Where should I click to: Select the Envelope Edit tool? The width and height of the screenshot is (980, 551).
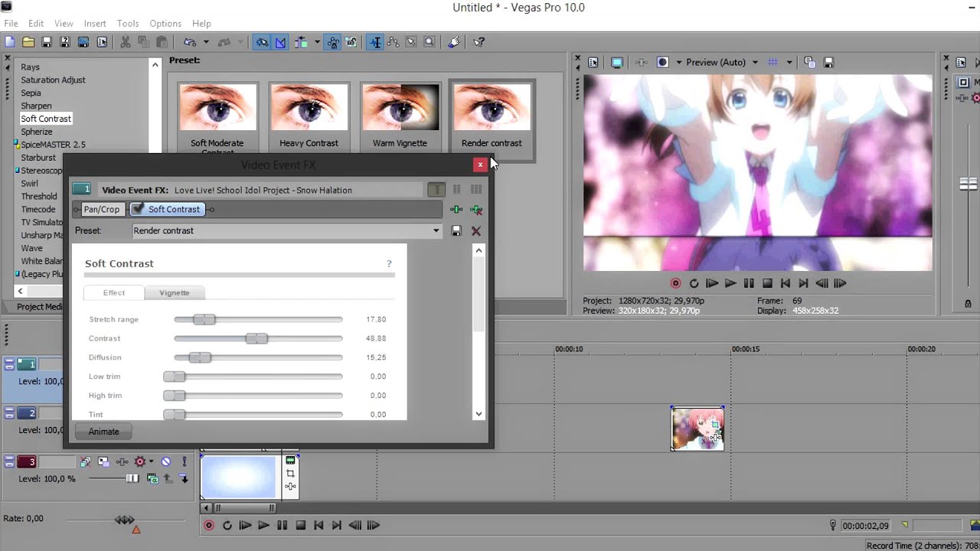(x=393, y=42)
